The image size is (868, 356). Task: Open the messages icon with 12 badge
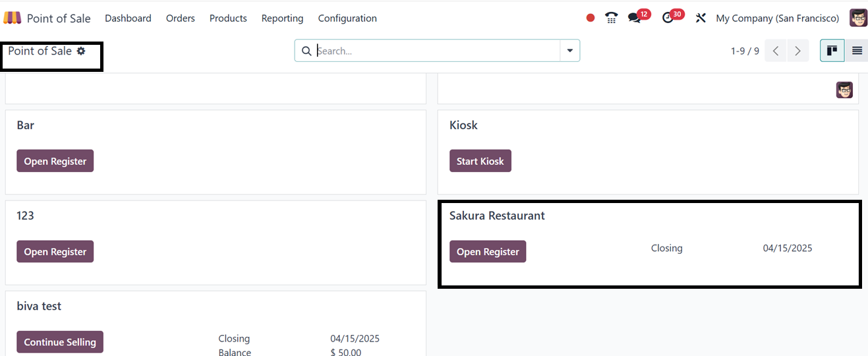tap(635, 18)
